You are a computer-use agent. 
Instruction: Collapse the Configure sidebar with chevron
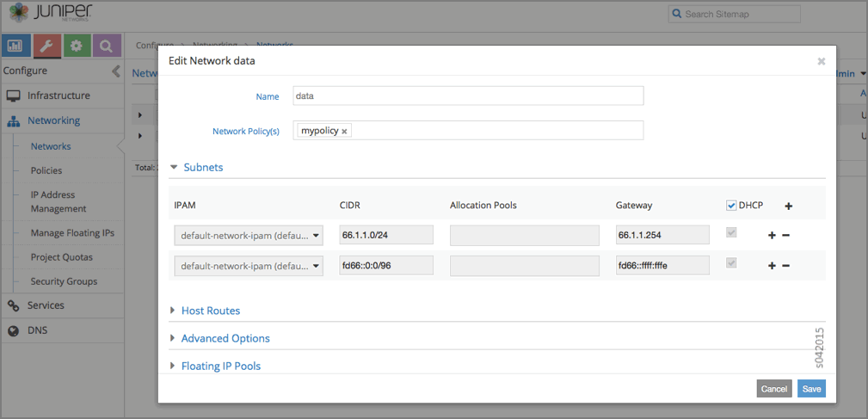(x=115, y=71)
